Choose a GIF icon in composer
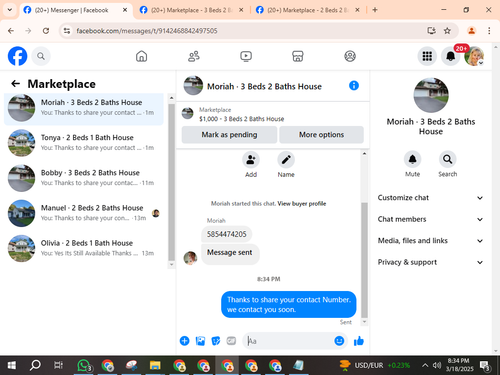 click(x=231, y=341)
